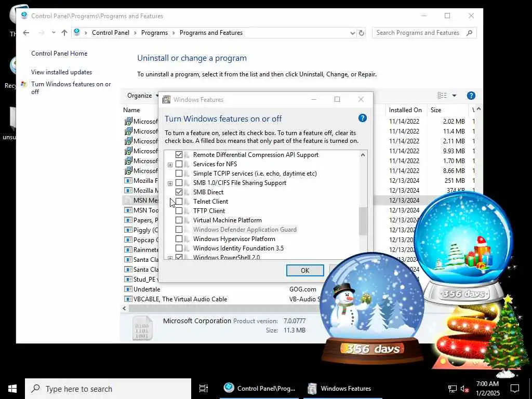The image size is (532, 399).
Task: Click the features list scroll-up arrow
Action: (x=363, y=155)
